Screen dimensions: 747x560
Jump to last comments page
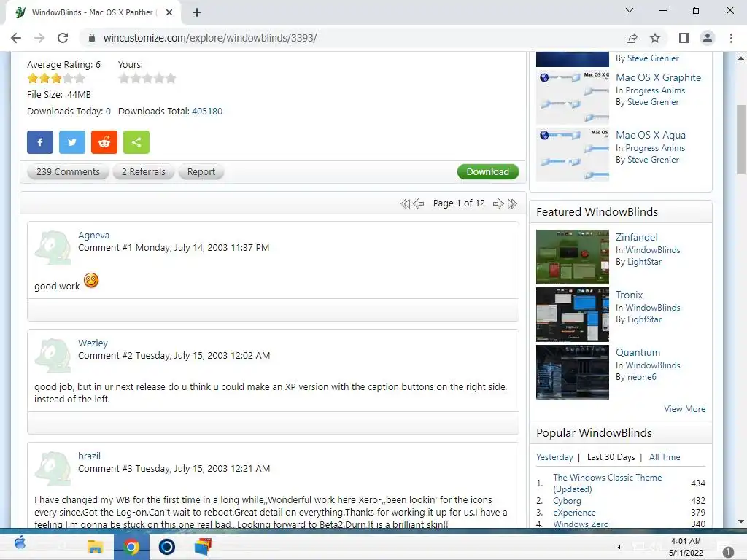coord(512,204)
